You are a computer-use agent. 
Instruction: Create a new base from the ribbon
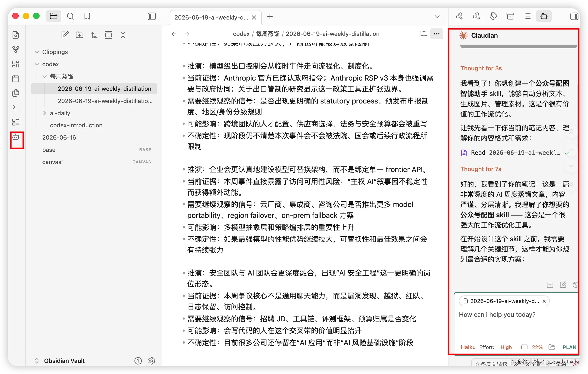[16, 122]
